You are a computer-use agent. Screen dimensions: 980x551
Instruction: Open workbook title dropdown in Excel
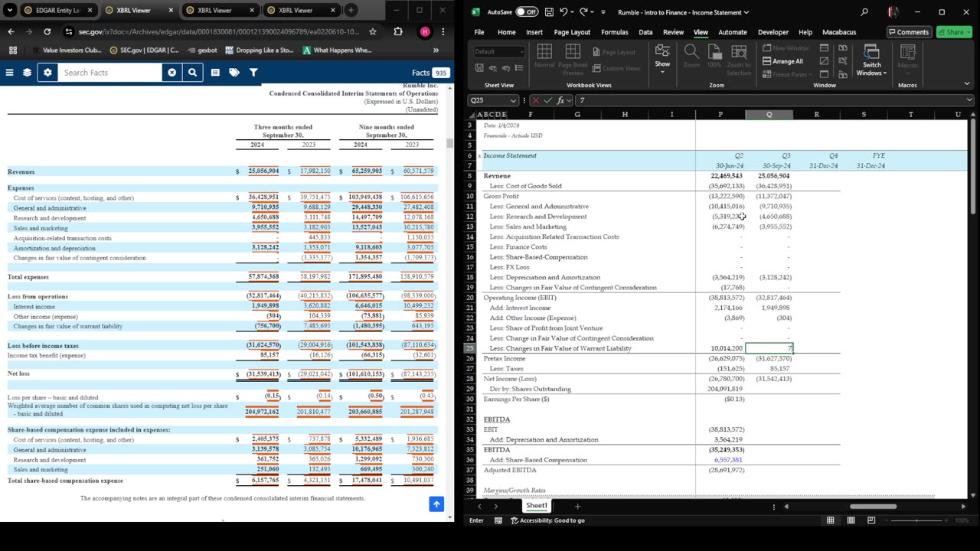pos(746,12)
